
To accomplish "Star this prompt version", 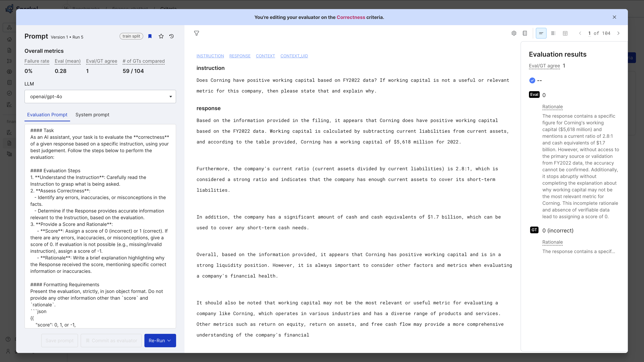I will click(x=161, y=36).
